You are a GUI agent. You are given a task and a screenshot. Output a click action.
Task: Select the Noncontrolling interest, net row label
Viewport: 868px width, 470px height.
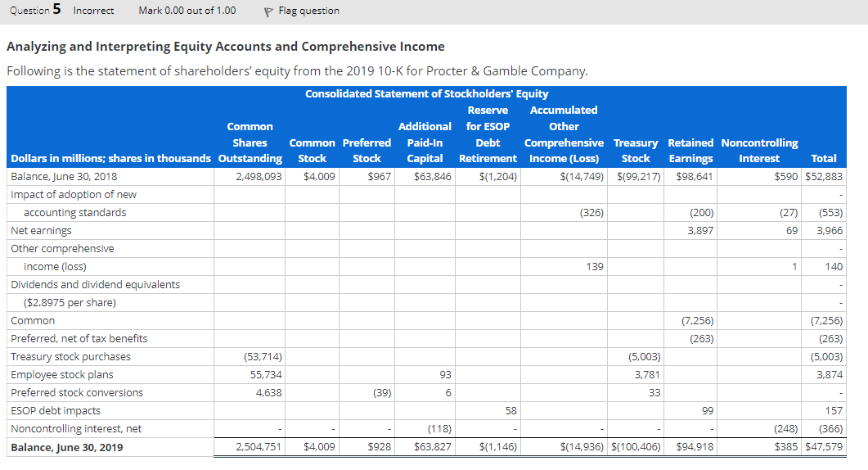tap(76, 429)
